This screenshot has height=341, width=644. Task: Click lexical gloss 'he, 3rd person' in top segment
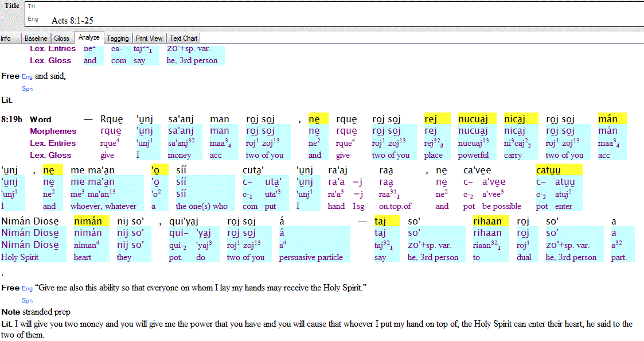(x=192, y=60)
